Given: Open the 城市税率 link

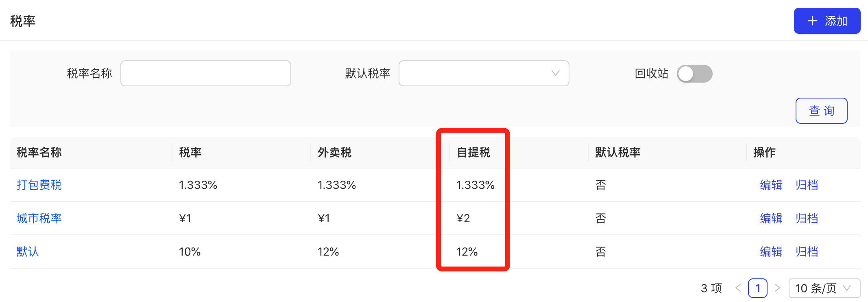Looking at the screenshot, I should (x=39, y=218).
